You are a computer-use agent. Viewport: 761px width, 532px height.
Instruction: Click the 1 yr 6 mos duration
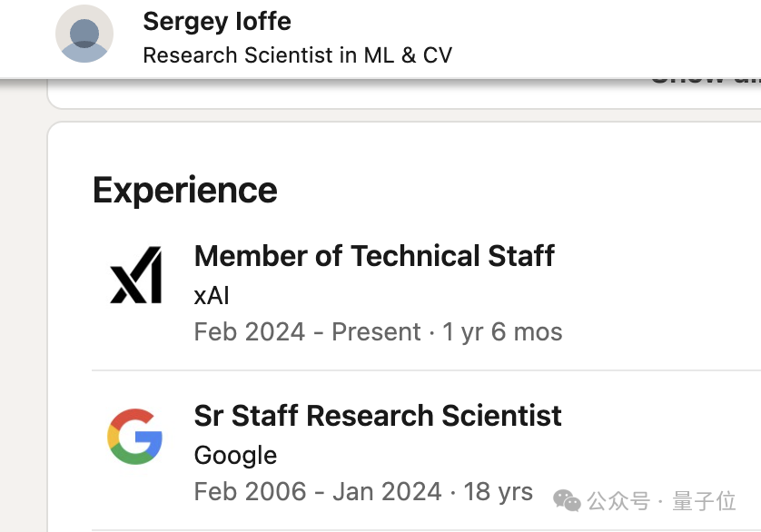click(503, 332)
